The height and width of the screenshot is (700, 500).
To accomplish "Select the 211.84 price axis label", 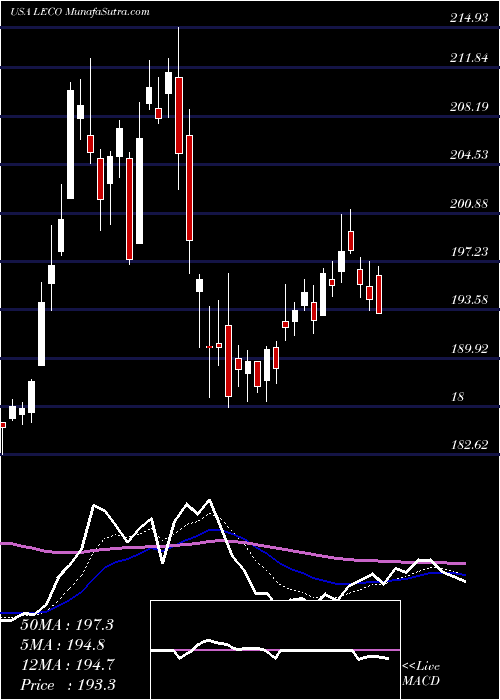I will (x=469, y=58).
